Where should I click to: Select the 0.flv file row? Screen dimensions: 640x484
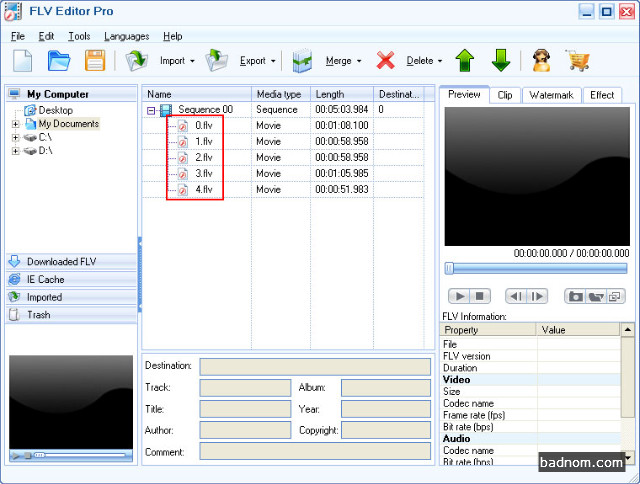pyautogui.click(x=282, y=125)
